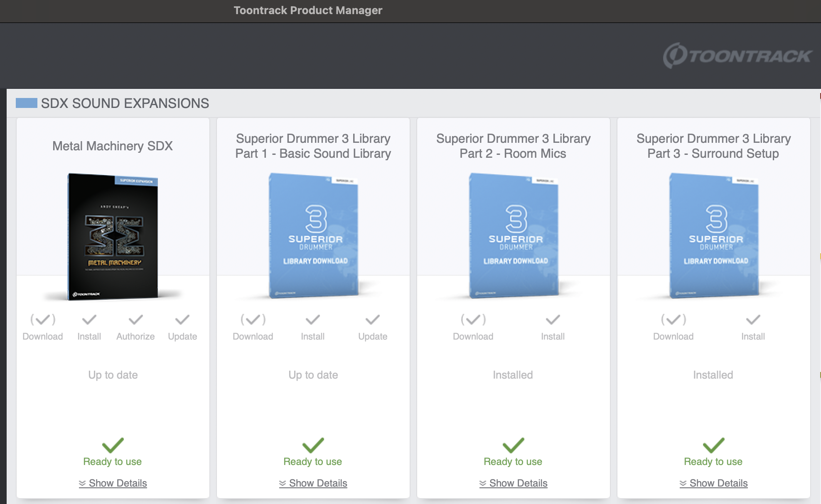Screen dimensions: 821x504
Task: Click Download checkmark for Surround Setup library
Action: [x=673, y=320]
